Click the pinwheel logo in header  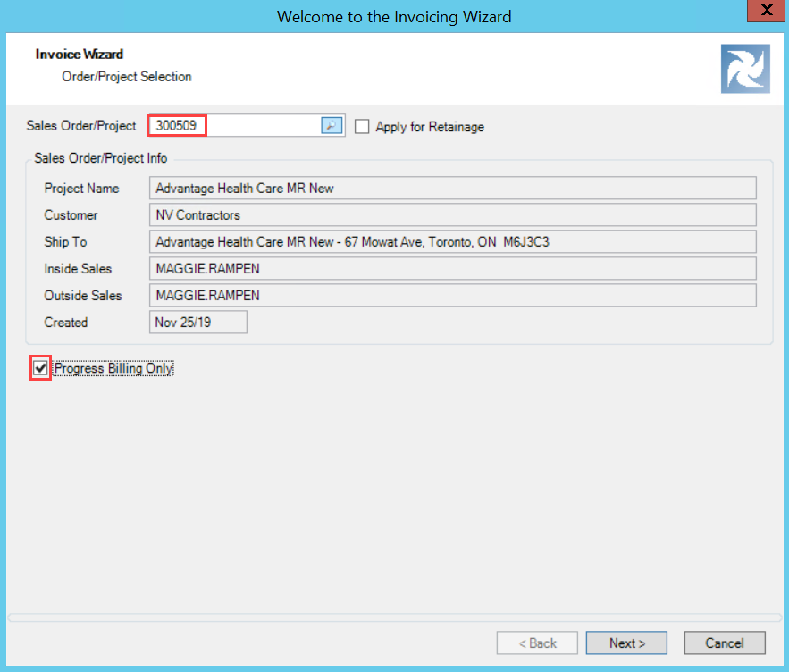(x=744, y=70)
